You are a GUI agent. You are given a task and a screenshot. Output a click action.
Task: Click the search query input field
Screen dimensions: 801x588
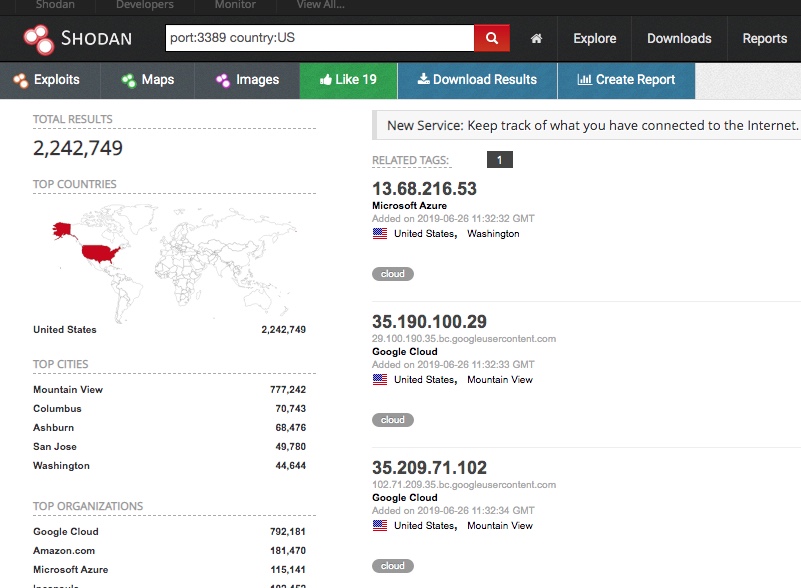click(320, 38)
